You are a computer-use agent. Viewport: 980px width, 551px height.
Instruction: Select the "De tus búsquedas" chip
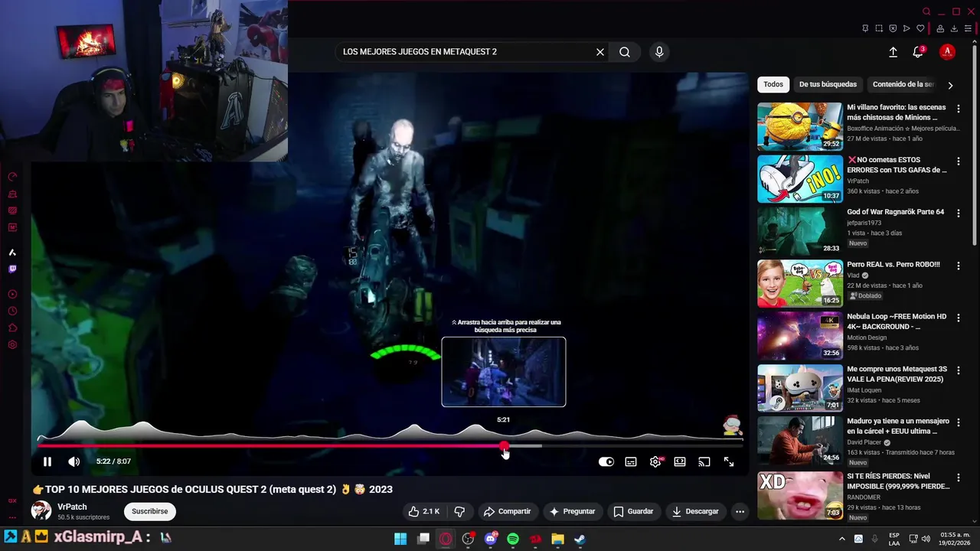(828, 84)
